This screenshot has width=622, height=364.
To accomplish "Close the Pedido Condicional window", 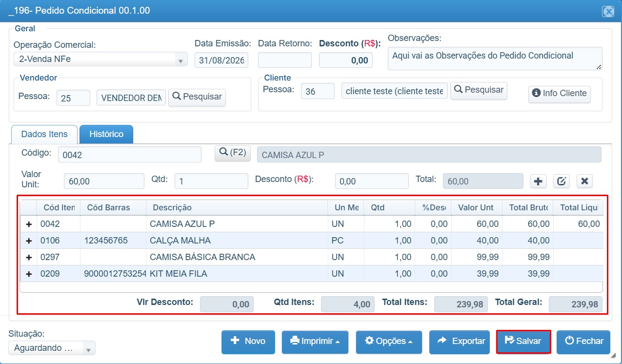I will (x=608, y=11).
